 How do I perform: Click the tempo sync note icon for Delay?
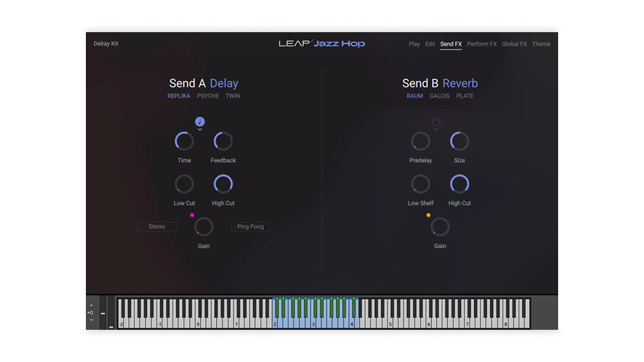pos(200,121)
